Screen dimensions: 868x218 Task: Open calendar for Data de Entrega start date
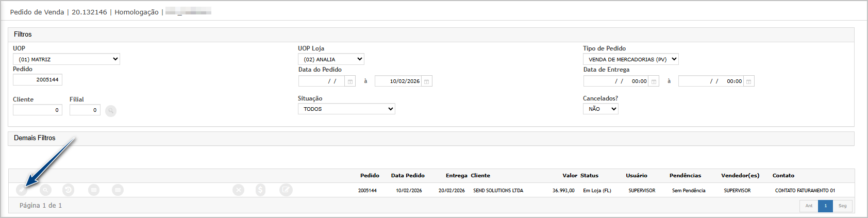click(654, 81)
